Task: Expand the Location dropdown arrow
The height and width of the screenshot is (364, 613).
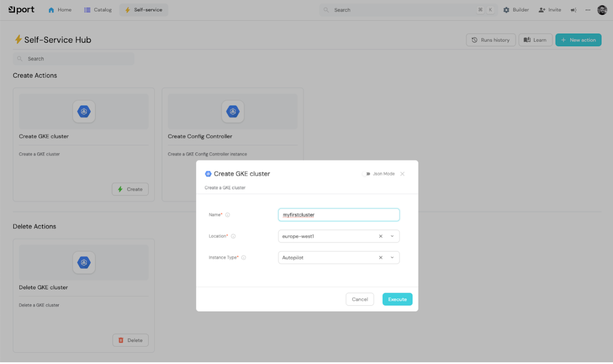Action: (392, 236)
